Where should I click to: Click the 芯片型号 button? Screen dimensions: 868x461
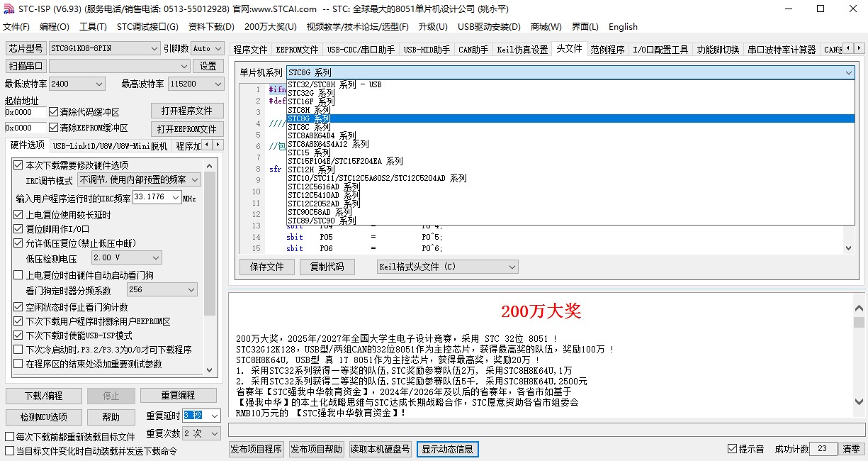point(26,48)
